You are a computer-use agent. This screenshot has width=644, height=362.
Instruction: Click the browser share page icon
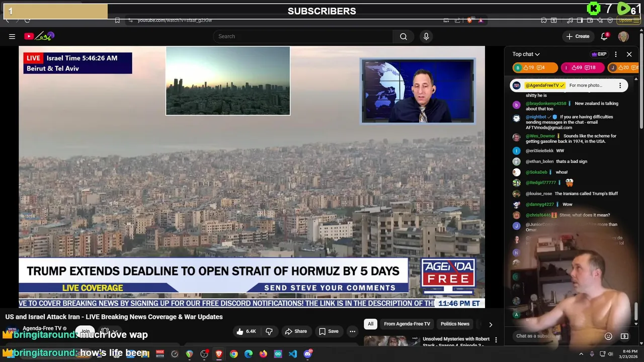[x=457, y=21]
